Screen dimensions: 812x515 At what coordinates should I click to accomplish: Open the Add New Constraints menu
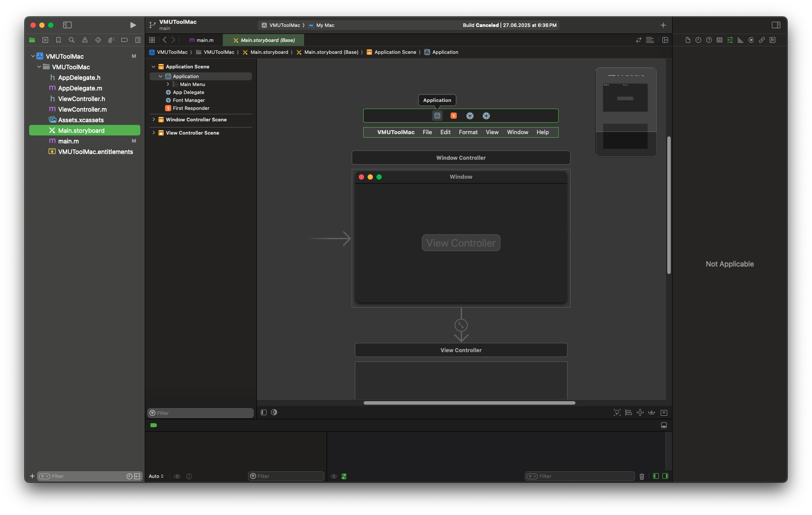pos(640,413)
